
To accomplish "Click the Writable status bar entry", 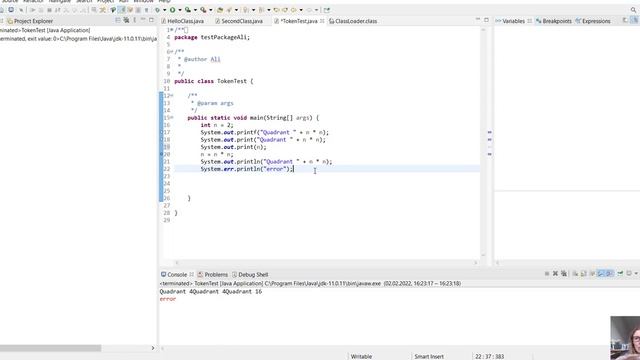I will pos(361,356).
